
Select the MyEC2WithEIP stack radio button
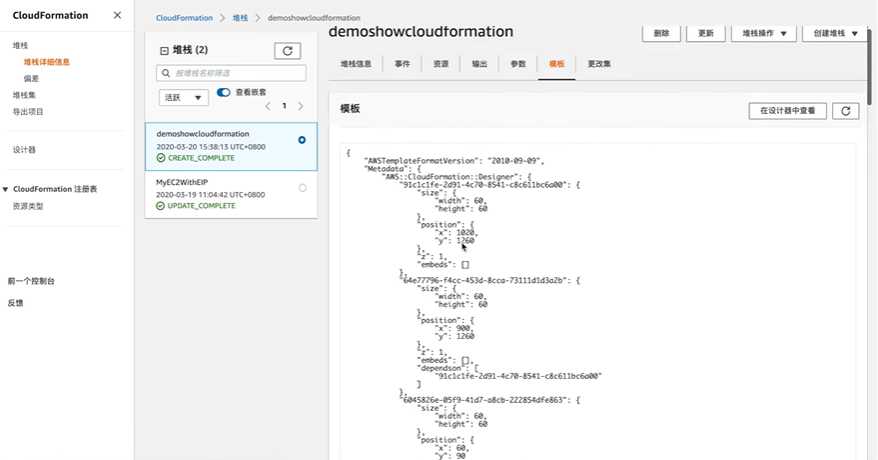tap(302, 187)
